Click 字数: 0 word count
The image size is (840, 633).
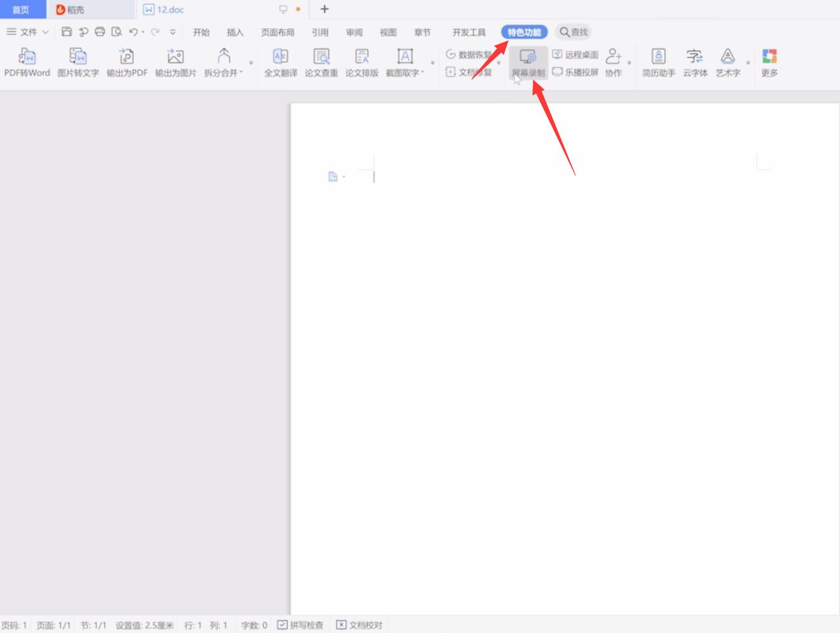click(254, 625)
